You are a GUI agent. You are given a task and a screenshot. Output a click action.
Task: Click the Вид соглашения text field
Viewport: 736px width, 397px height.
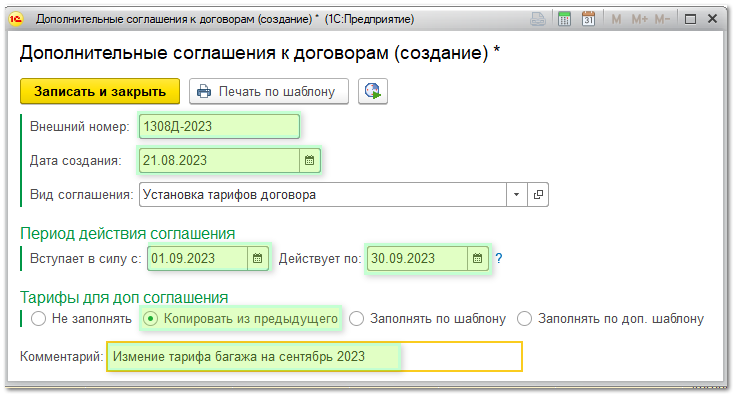pyautogui.click(x=323, y=194)
